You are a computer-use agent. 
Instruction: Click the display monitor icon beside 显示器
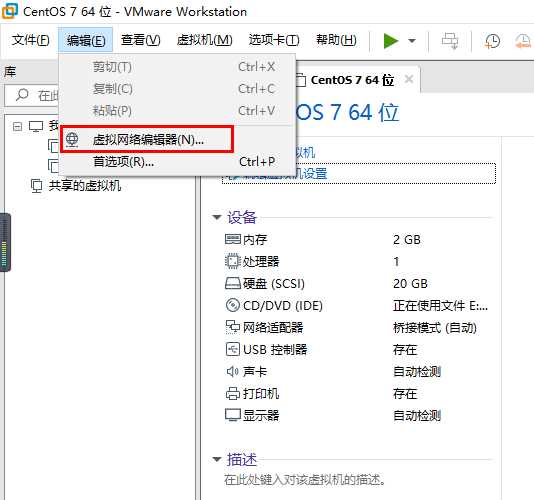click(x=233, y=415)
